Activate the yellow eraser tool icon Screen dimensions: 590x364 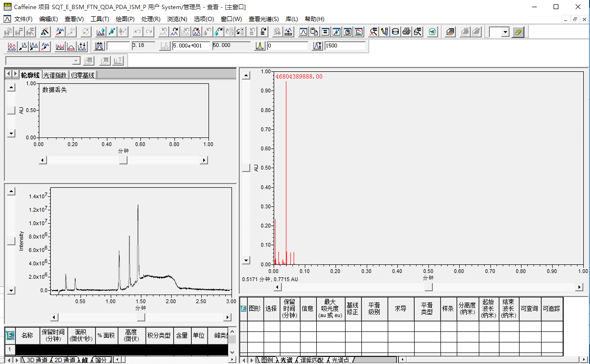[518, 32]
